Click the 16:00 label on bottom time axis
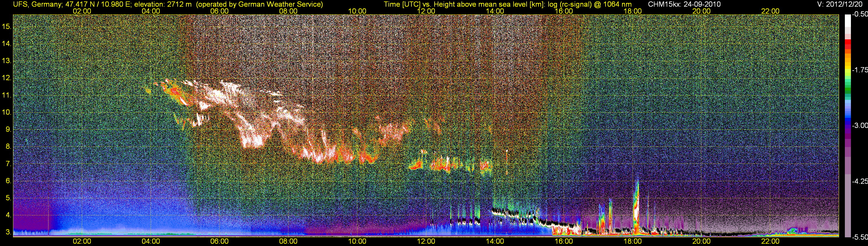The width and height of the screenshot is (868, 246). 564,241
